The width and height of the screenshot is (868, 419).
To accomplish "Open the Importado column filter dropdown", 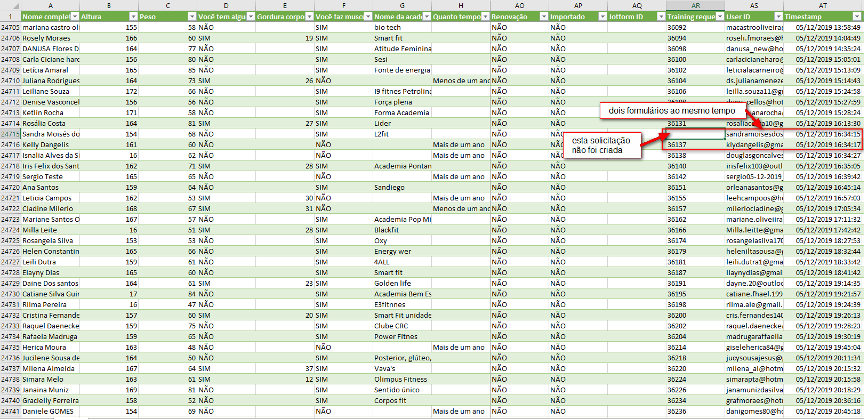I will [602, 17].
